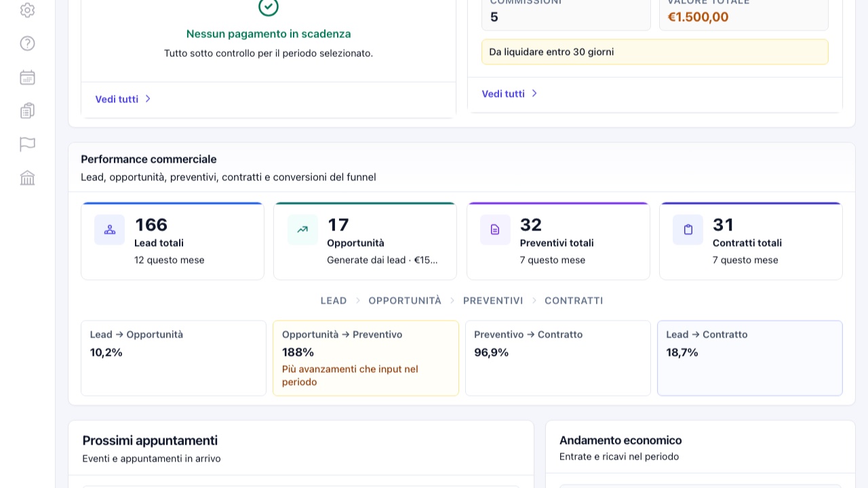The width and height of the screenshot is (868, 488).
Task: Select CONTRATTI funnel step label
Action: pos(574,300)
